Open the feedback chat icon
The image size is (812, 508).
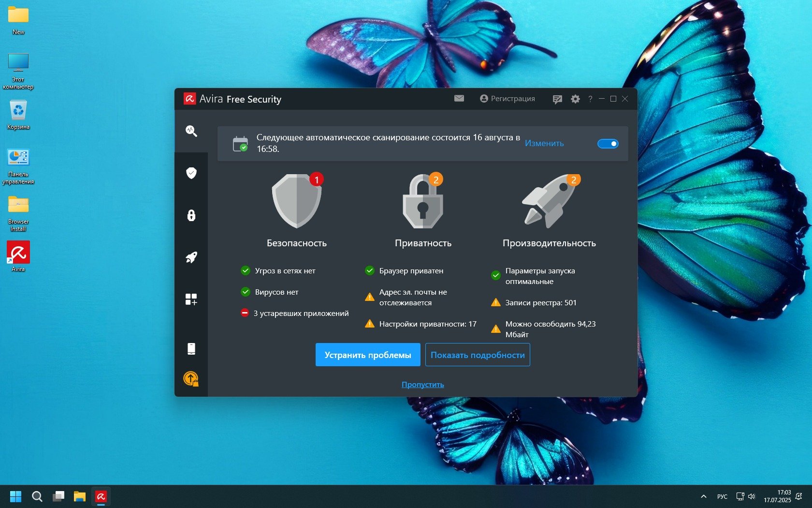point(557,99)
